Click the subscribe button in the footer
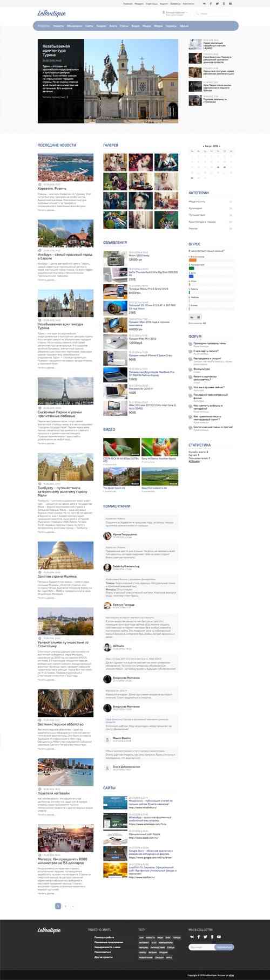This screenshot has height=980, width=270. pyautogui.click(x=224, y=947)
